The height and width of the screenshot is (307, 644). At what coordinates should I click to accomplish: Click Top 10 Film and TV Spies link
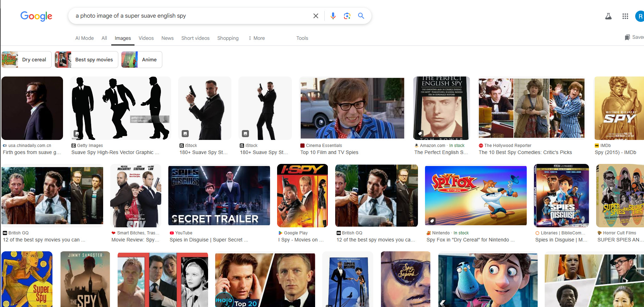click(329, 152)
